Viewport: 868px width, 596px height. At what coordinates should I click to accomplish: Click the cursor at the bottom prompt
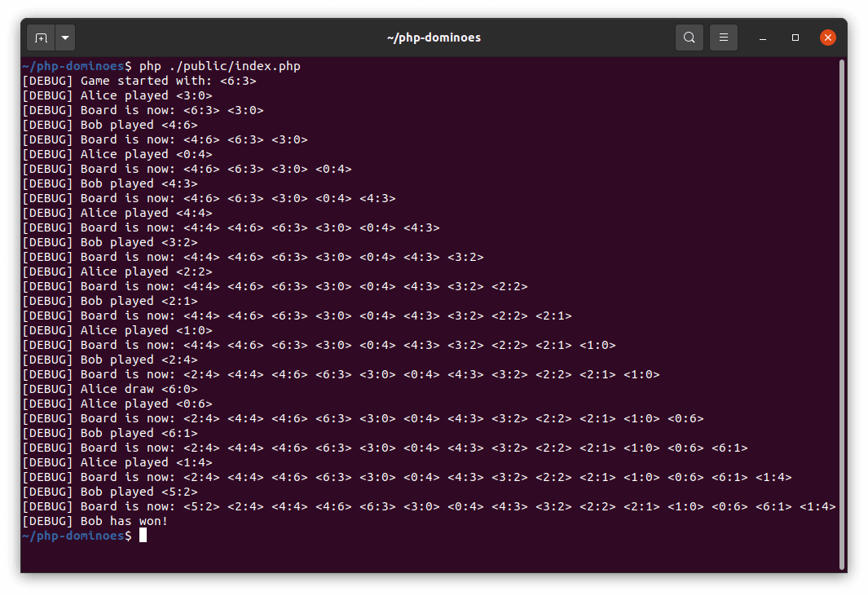(x=143, y=535)
